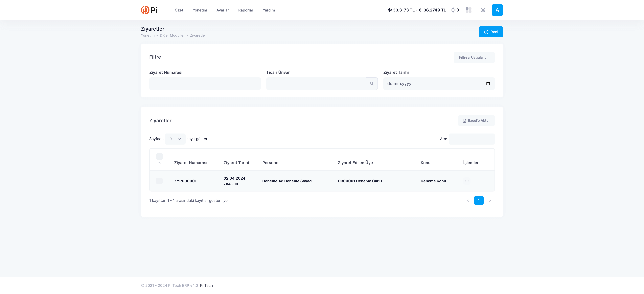Expand the records per page dropdown
This screenshot has width=644, height=294.
[x=175, y=139]
